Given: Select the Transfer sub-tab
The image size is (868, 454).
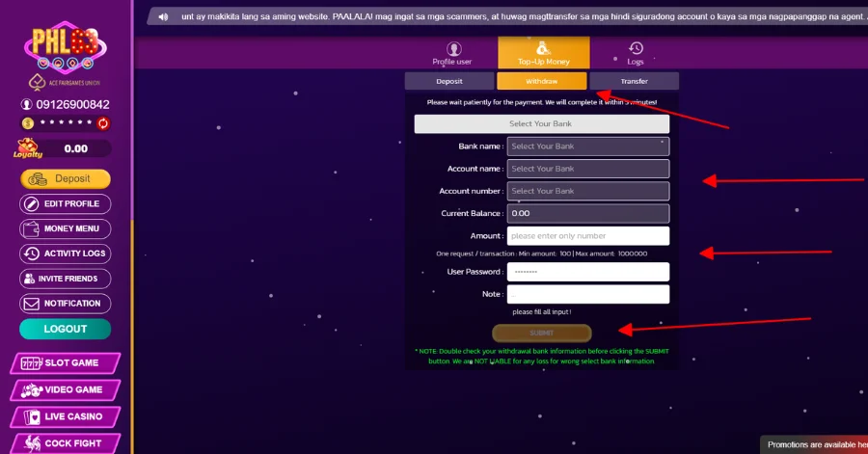Looking at the screenshot, I should [x=634, y=82].
